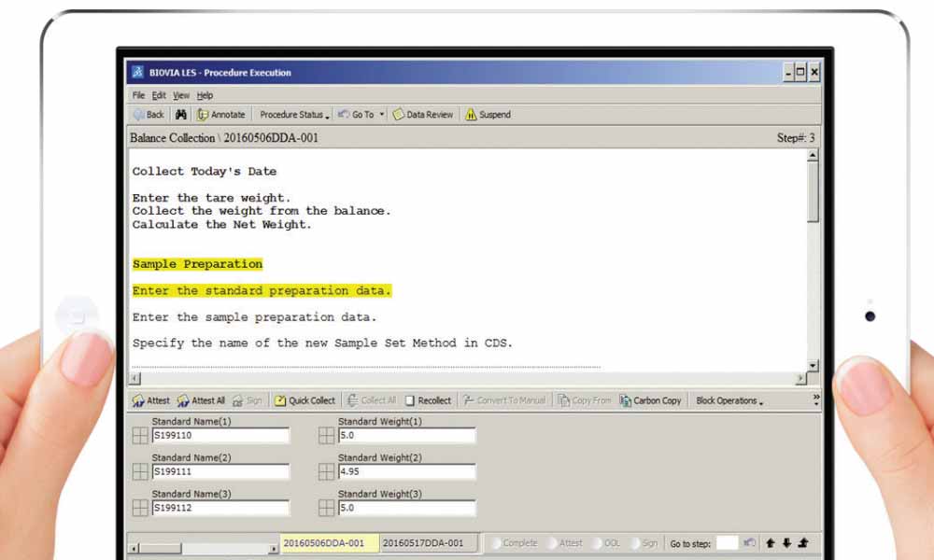Click the tab strip scroll-right arrow

pyautogui.click(x=273, y=549)
